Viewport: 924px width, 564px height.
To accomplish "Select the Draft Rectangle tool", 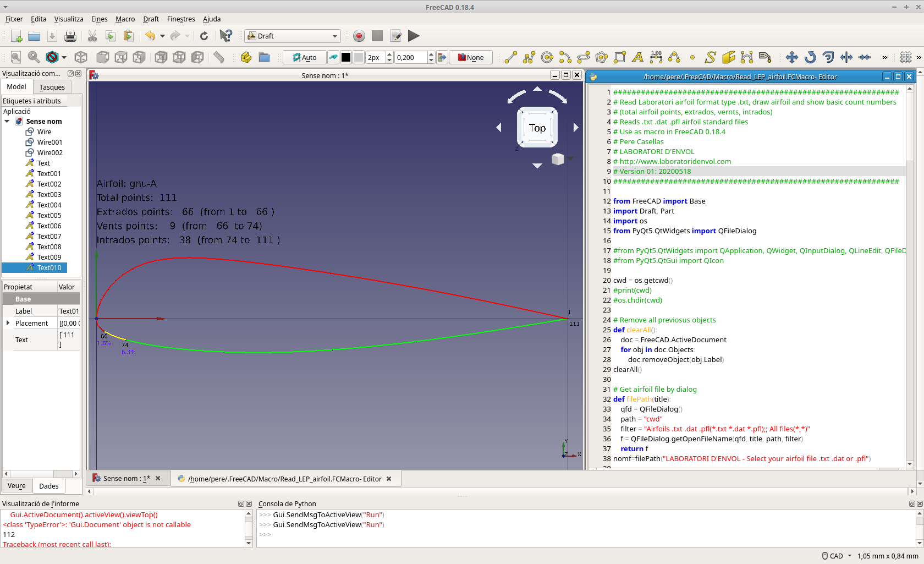I will tap(620, 57).
